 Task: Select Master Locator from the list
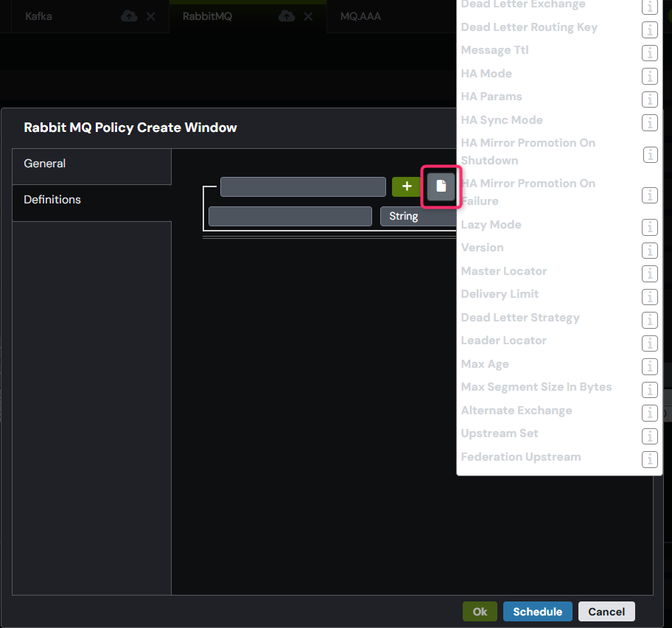(503, 271)
